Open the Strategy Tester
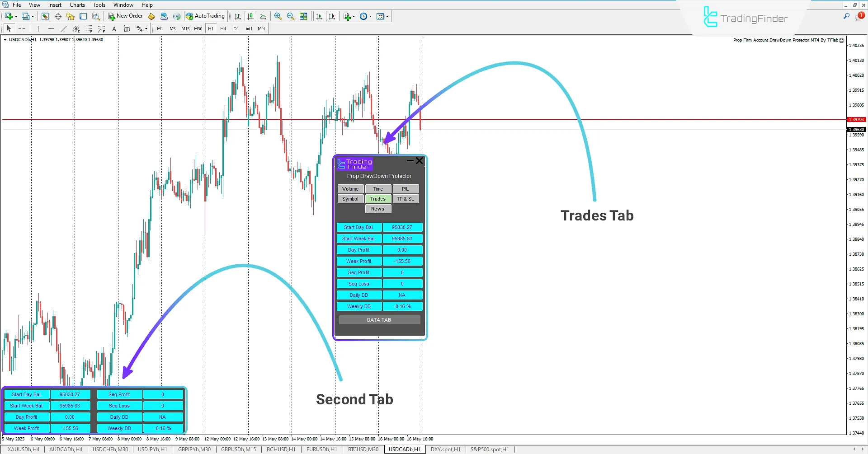Screen dimensions: 868x454 95,16
